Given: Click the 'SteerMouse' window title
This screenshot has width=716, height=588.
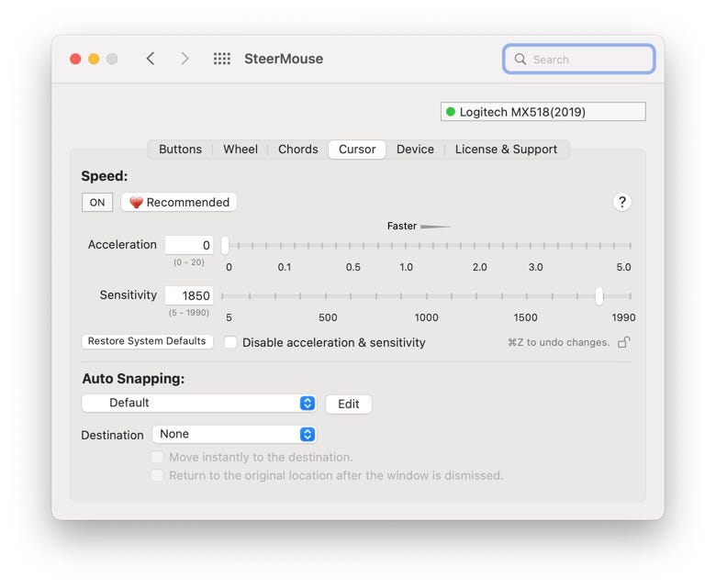Looking at the screenshot, I should (284, 59).
